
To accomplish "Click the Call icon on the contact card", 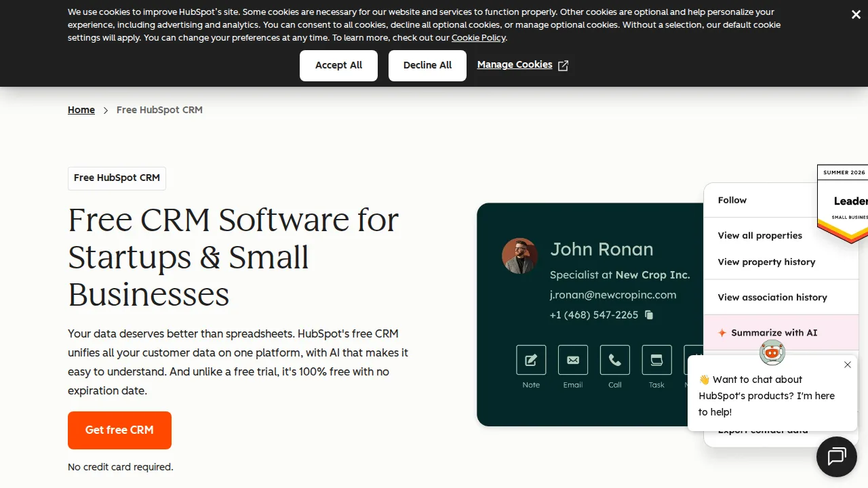I will click(615, 360).
